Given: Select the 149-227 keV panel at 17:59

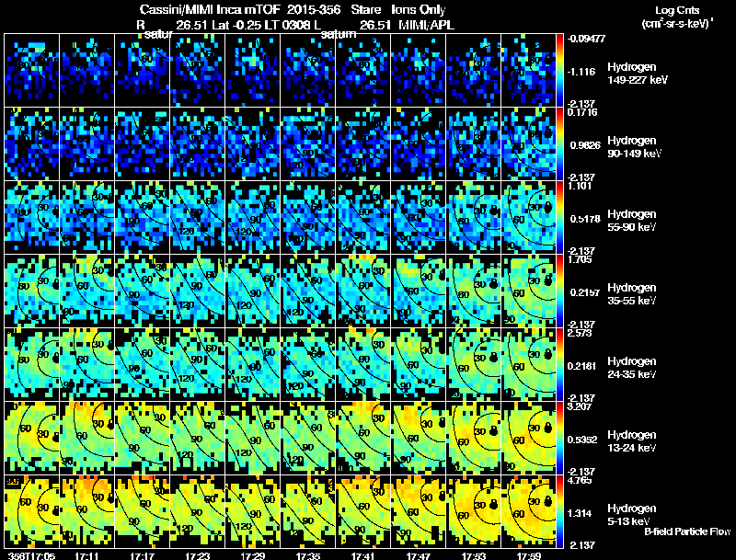Looking at the screenshot, I should (x=528, y=71).
